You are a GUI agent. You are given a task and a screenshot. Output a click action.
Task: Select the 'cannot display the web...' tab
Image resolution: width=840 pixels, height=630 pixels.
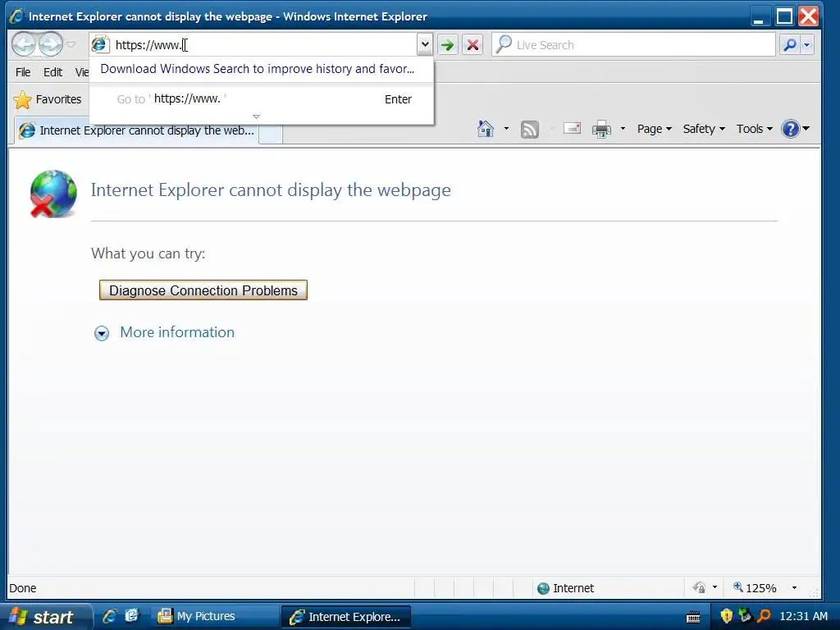click(137, 130)
